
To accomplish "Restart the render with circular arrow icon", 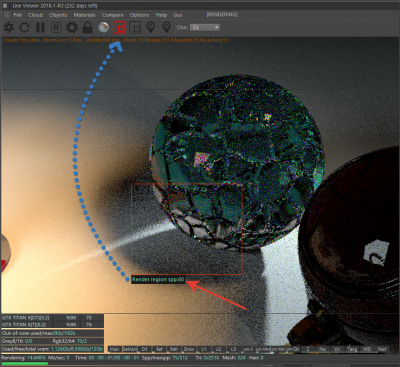I will point(24,27).
